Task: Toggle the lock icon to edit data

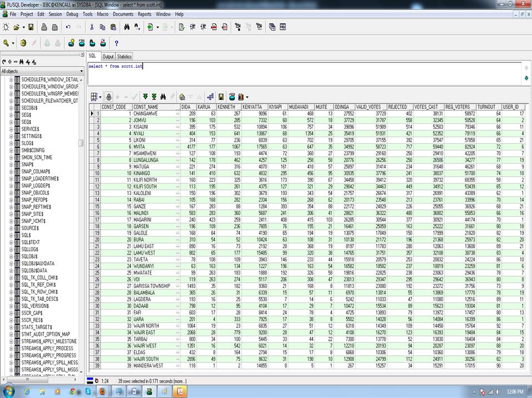Action: tap(109, 97)
